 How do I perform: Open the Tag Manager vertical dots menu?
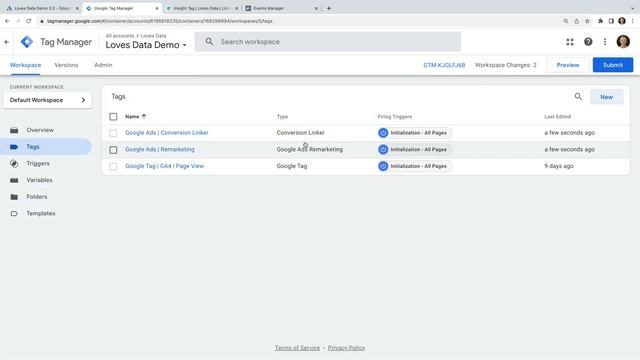click(x=605, y=42)
